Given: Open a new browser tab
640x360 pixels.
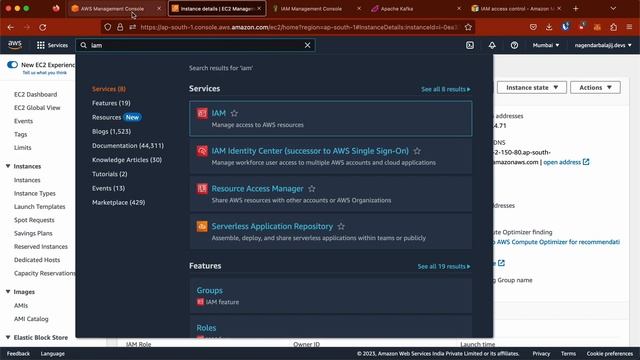Looking at the screenshot, I should tap(576, 9).
